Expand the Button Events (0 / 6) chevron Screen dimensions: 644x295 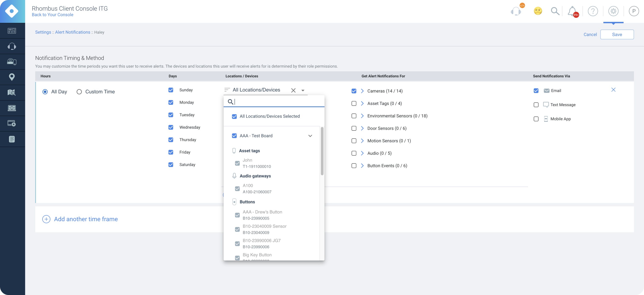pyautogui.click(x=362, y=166)
